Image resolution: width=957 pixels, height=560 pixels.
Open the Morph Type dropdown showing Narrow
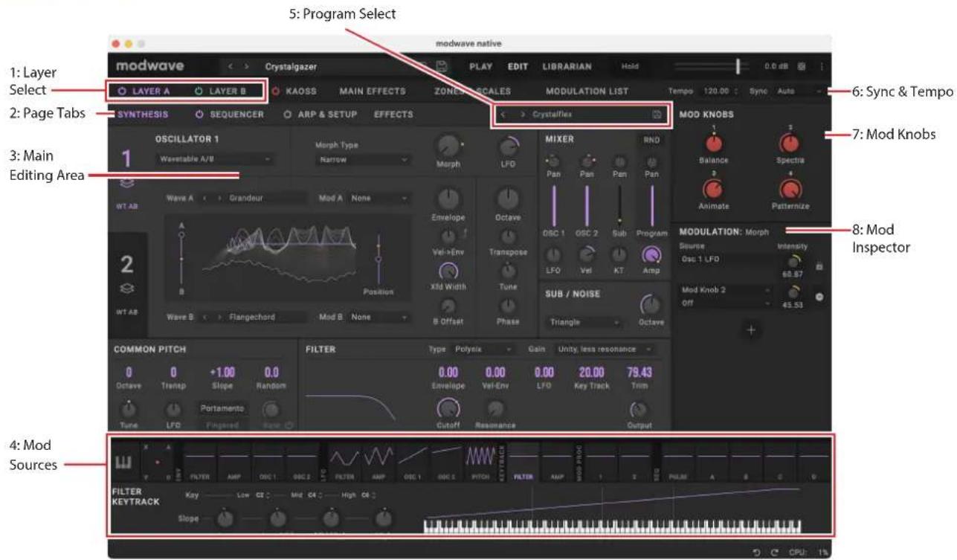(x=362, y=159)
